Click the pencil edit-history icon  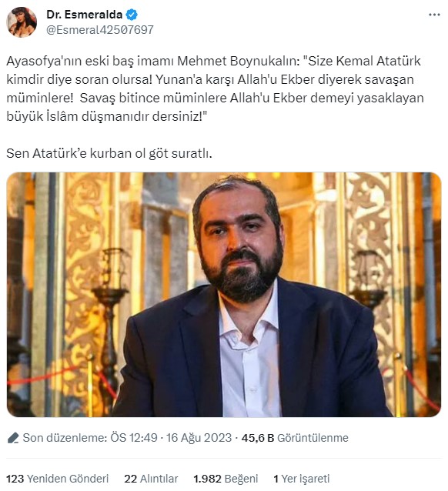[13, 438]
